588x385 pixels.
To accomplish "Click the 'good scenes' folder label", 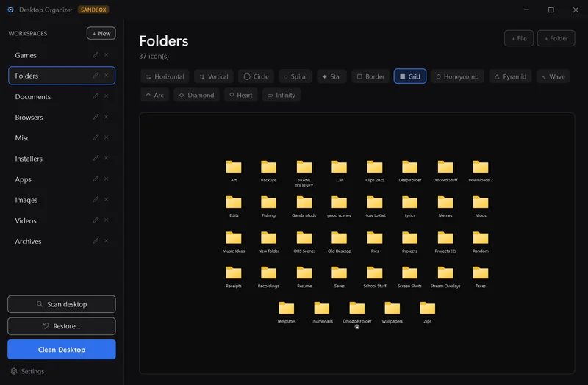I will pos(339,215).
